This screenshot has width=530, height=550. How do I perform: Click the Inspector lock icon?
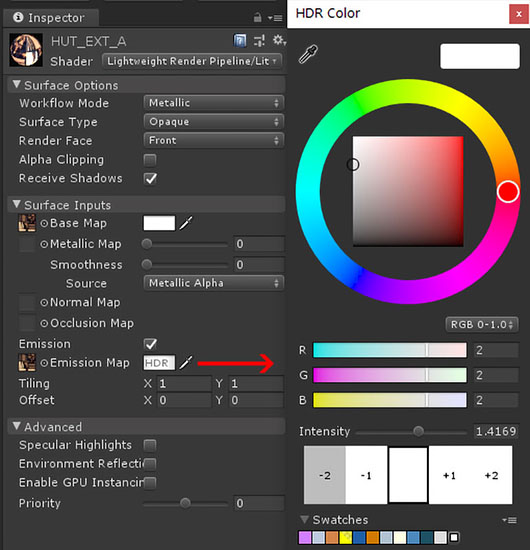(257, 17)
